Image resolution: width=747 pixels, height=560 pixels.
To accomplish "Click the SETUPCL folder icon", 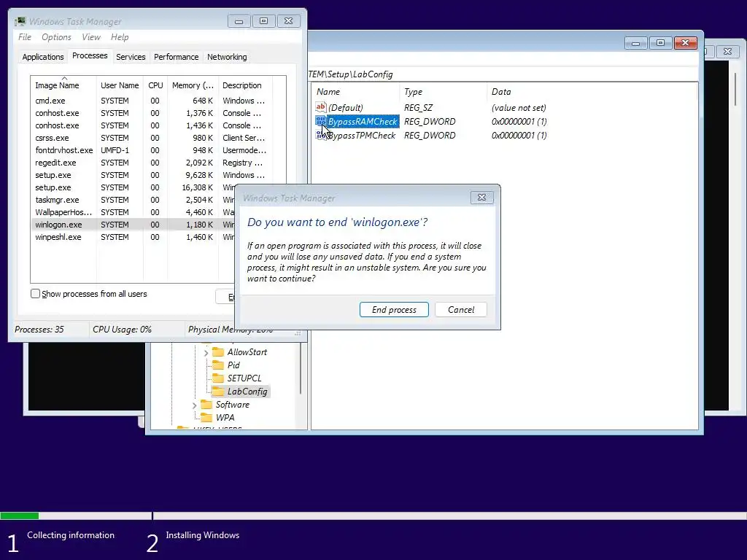I will (x=218, y=378).
